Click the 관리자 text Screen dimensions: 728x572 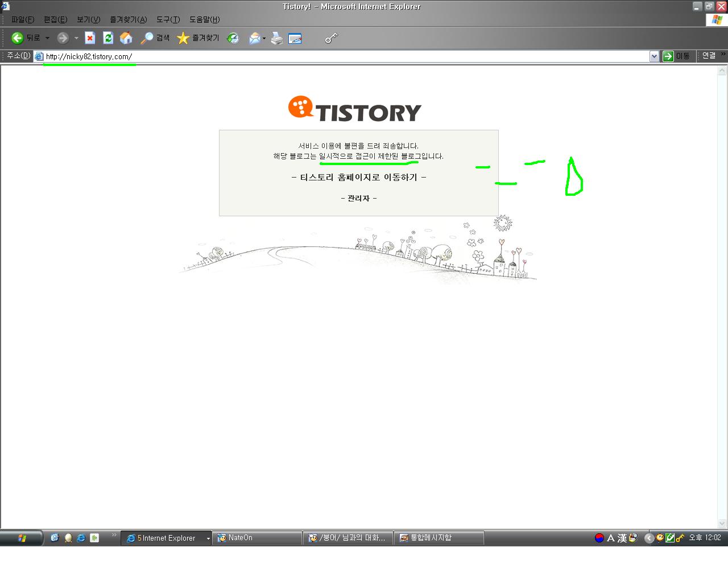click(x=359, y=198)
